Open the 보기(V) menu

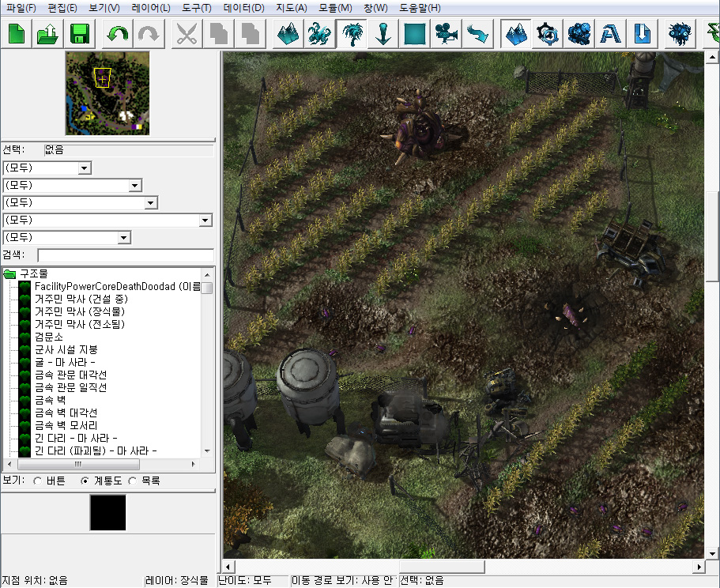(104, 8)
